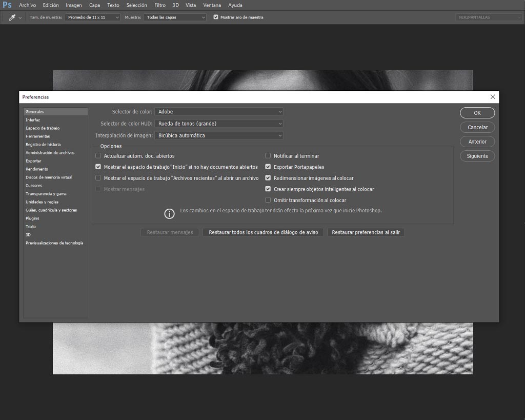The height and width of the screenshot is (420, 525).
Task: Enable Actualizar autom. doc. abiertos checkbox
Action: tap(98, 156)
